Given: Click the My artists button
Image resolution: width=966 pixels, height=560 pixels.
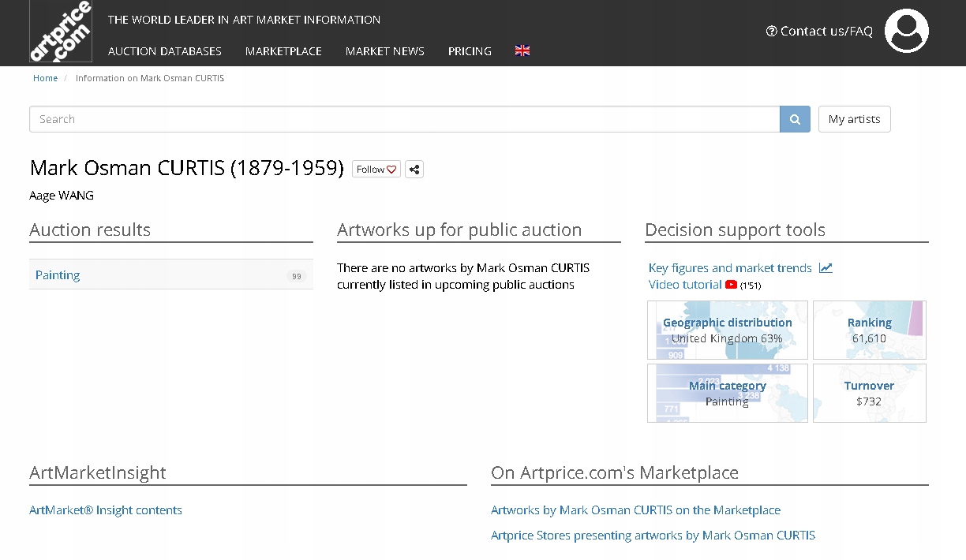Looking at the screenshot, I should (x=854, y=119).
